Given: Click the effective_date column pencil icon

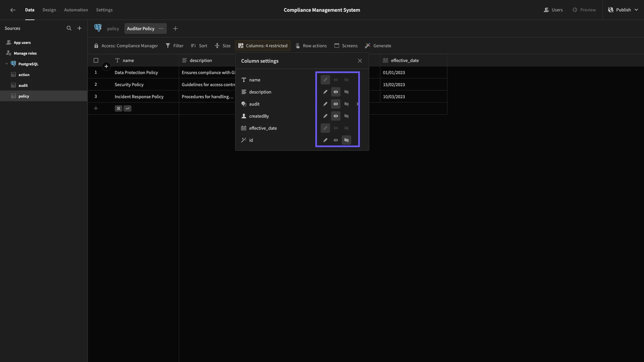Looking at the screenshot, I should click(325, 128).
